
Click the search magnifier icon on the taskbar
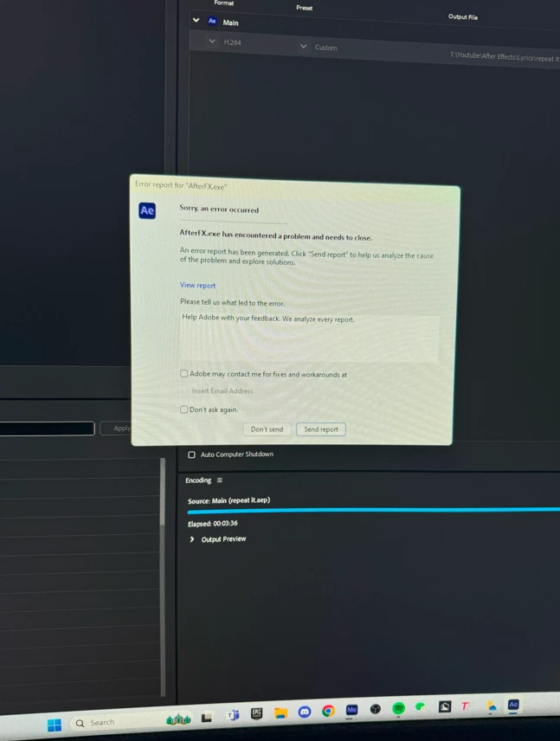point(80,723)
